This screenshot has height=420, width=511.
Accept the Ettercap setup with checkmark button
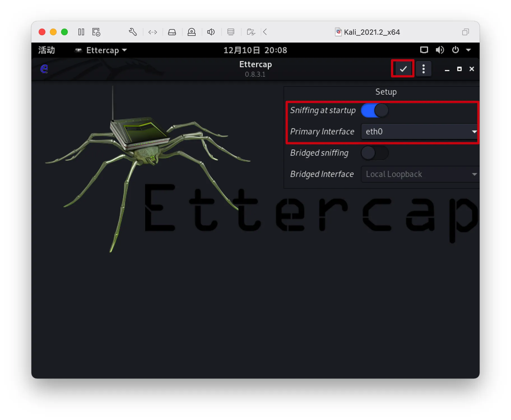click(403, 69)
